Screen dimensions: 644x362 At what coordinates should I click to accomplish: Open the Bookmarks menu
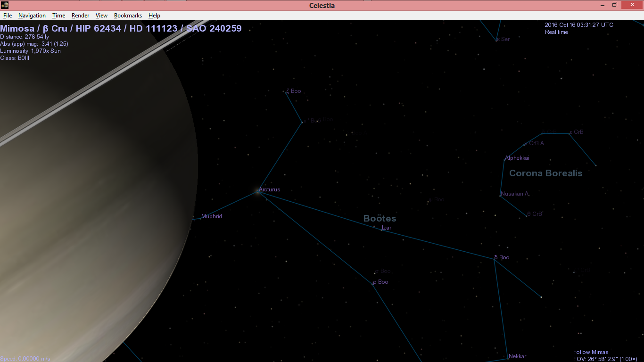click(x=128, y=16)
